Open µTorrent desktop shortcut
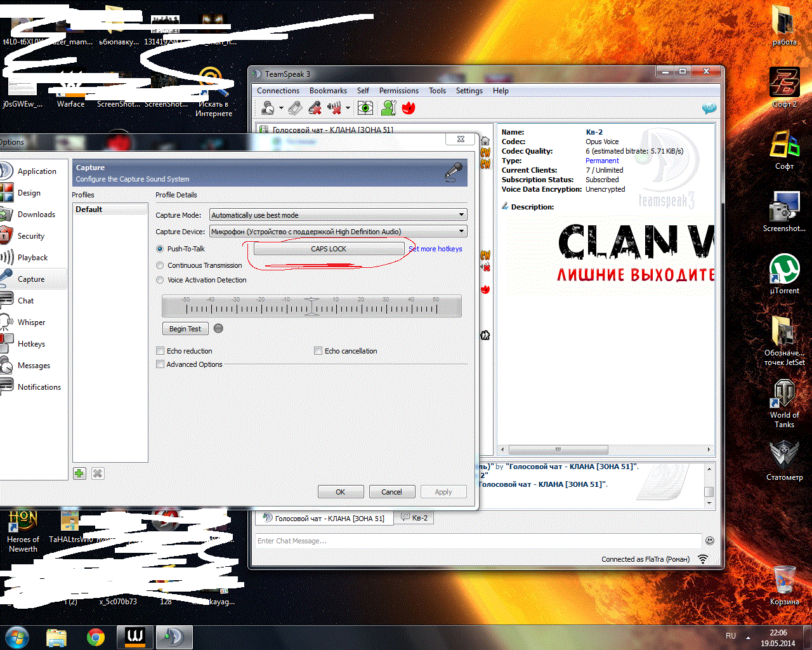The height and width of the screenshot is (650, 812). [784, 274]
